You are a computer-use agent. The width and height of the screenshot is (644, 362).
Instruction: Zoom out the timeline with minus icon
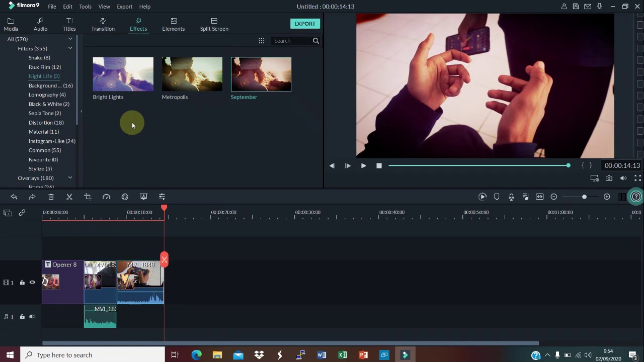(x=554, y=197)
